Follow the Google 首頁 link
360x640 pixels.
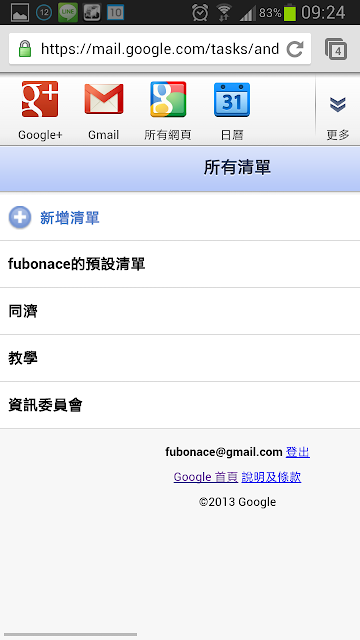pos(206,477)
